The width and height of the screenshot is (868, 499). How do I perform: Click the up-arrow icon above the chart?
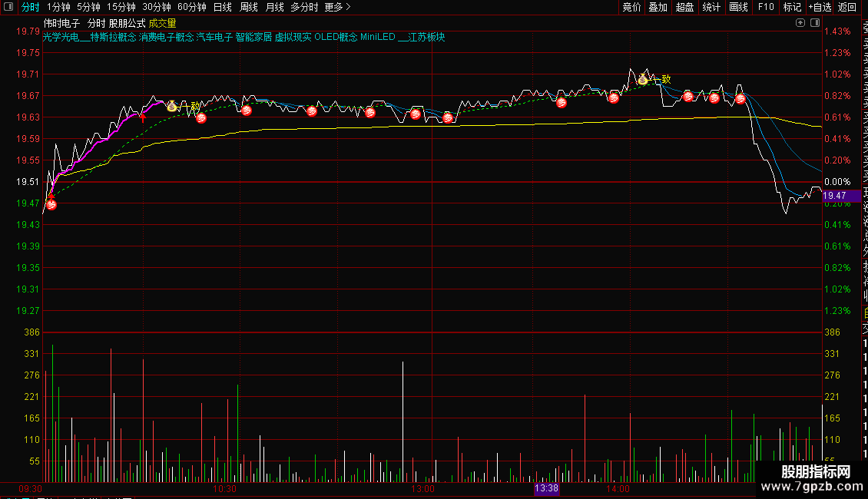[800, 23]
